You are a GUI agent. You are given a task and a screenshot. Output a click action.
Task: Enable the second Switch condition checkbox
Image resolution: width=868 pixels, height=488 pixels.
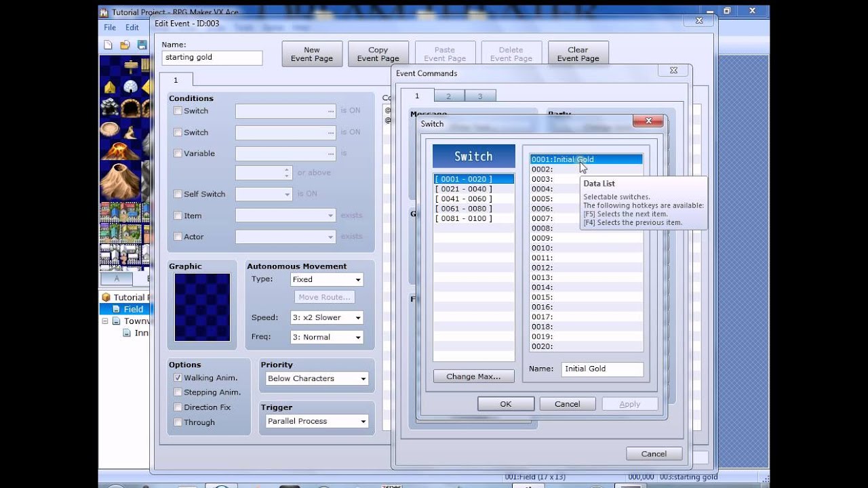178,132
